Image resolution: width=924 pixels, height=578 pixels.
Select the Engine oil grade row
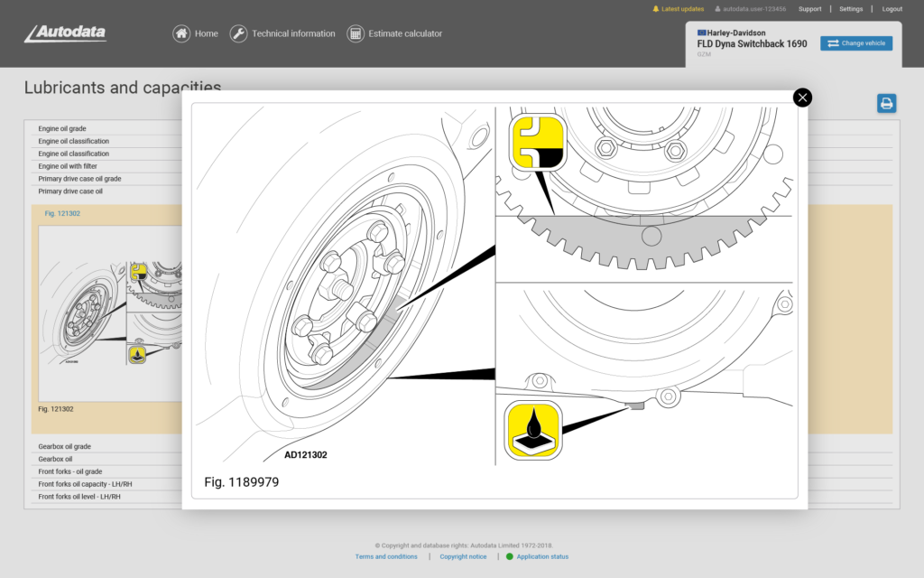click(x=62, y=128)
